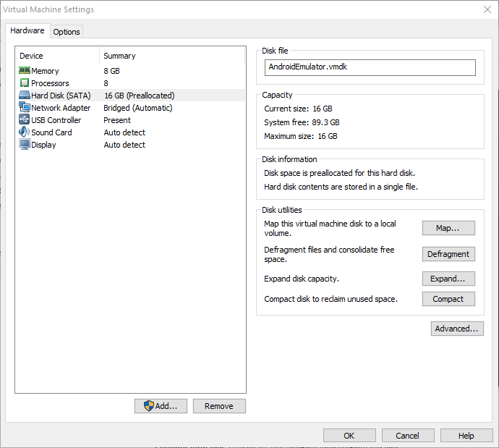The height and width of the screenshot is (448, 499).
Task: Click the Network Adapter icon
Action: pos(24,108)
